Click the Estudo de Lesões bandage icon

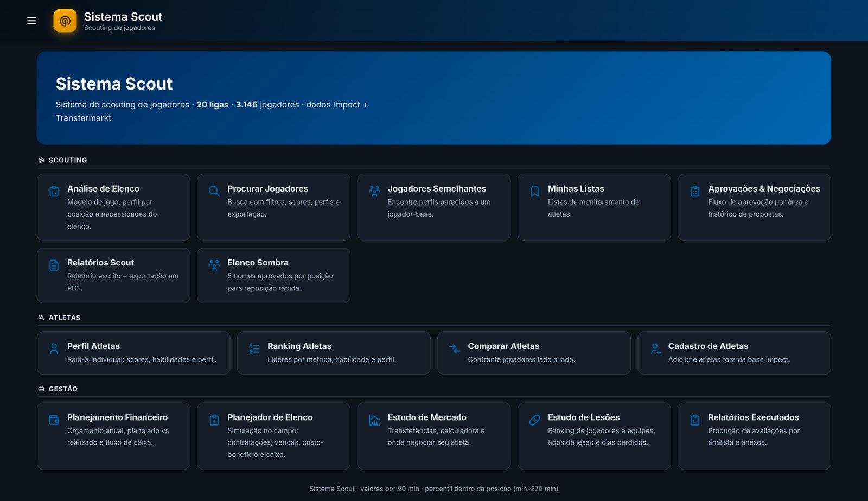[x=534, y=420]
